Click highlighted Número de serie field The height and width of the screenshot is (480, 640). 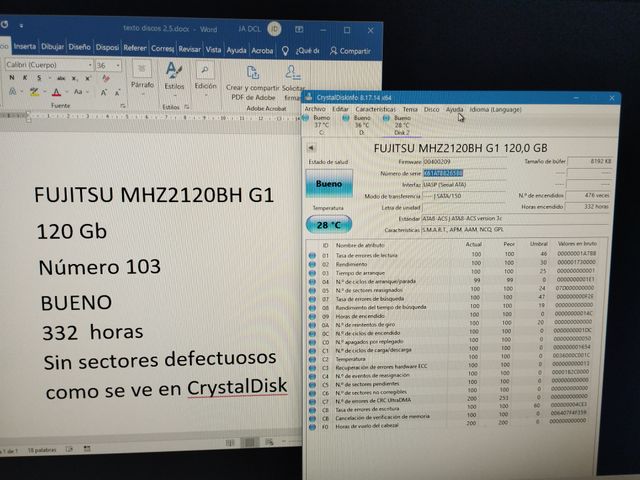pyautogui.click(x=464, y=173)
